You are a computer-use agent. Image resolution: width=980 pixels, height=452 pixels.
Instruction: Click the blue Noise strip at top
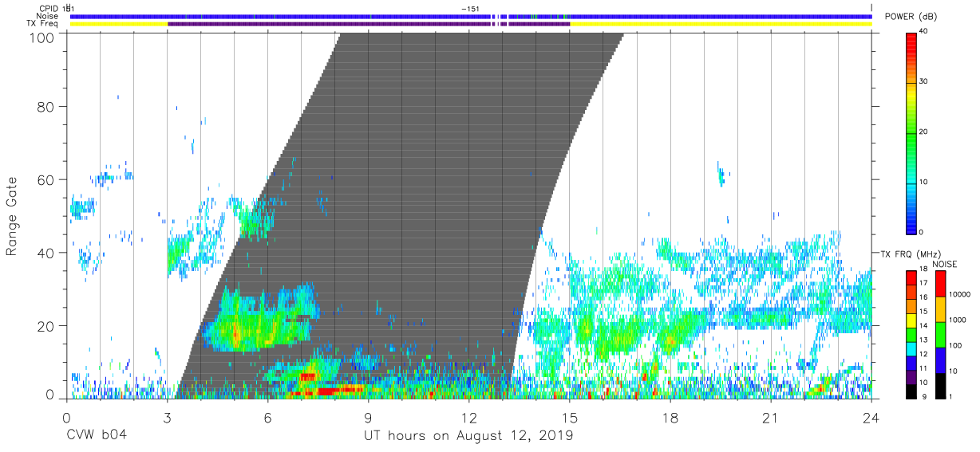point(471,16)
